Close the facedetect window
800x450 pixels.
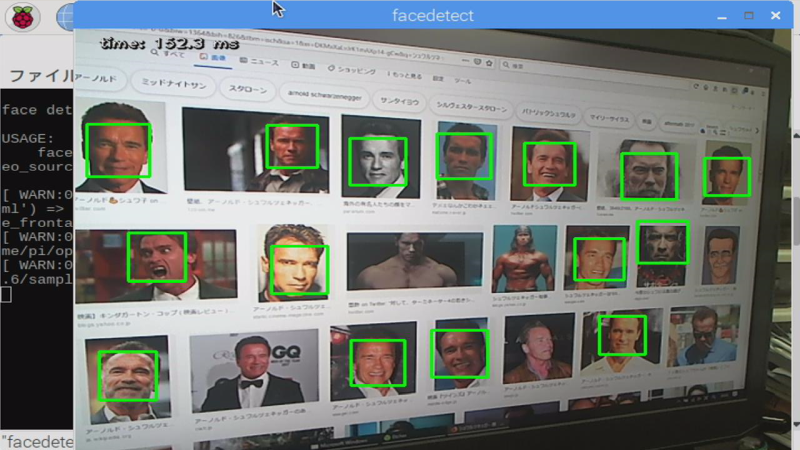[x=776, y=16]
